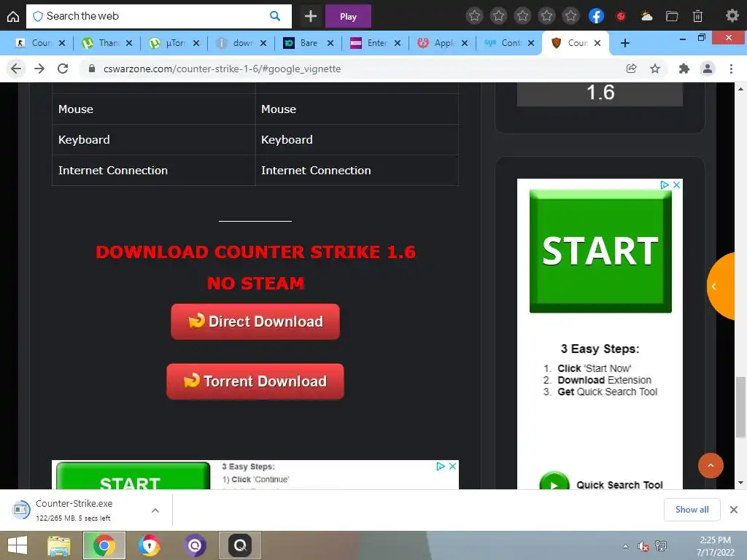Click the Direct Download button
Screen dimensions: 747x560
coord(255,322)
